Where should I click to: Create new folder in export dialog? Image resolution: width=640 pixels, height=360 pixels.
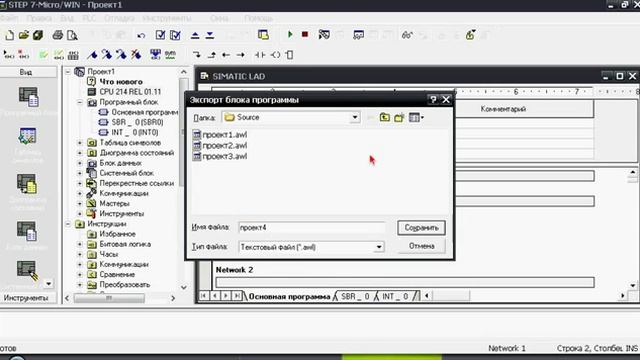(x=399, y=118)
